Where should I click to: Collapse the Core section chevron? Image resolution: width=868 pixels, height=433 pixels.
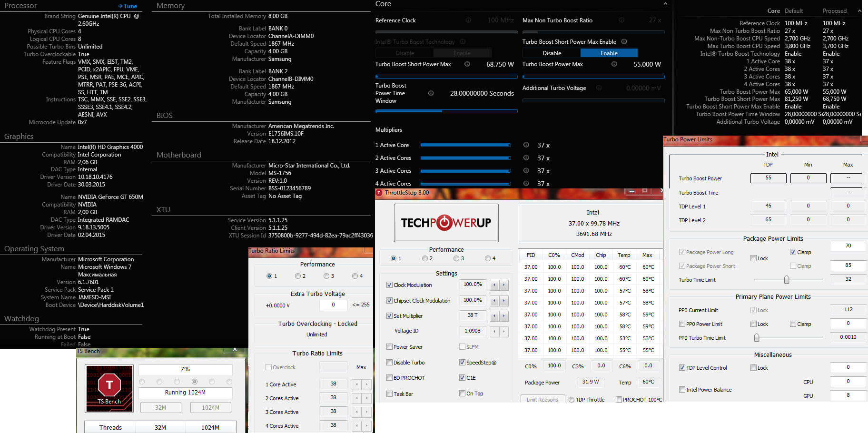pos(665,4)
